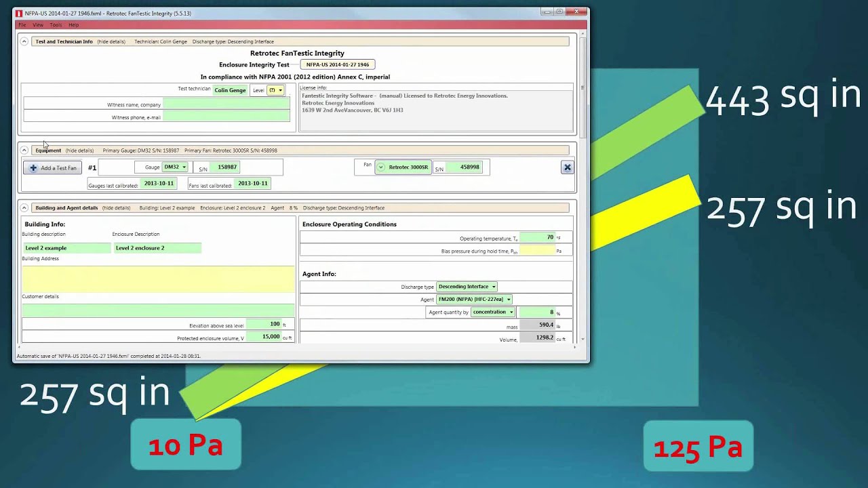Image resolution: width=868 pixels, height=488 pixels.
Task: Click the Agent Info heading
Action: pos(319,274)
